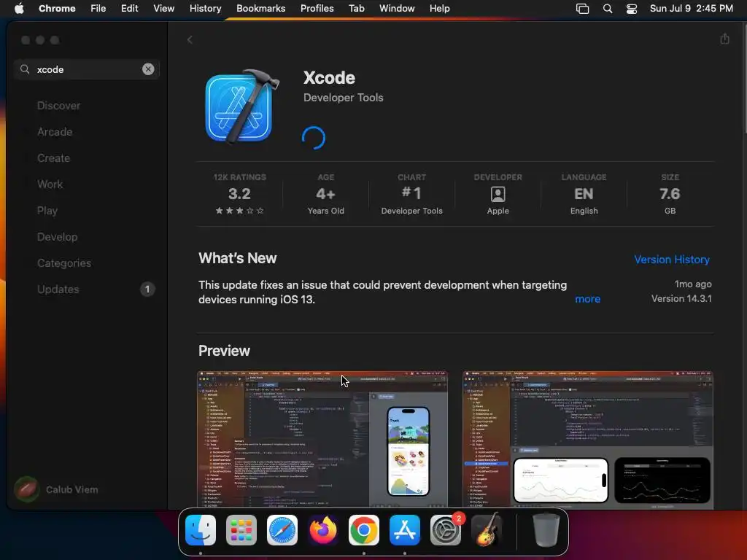Screen dimensions: 747x560
Task: Click the Xcode title heading
Action: [x=329, y=77]
